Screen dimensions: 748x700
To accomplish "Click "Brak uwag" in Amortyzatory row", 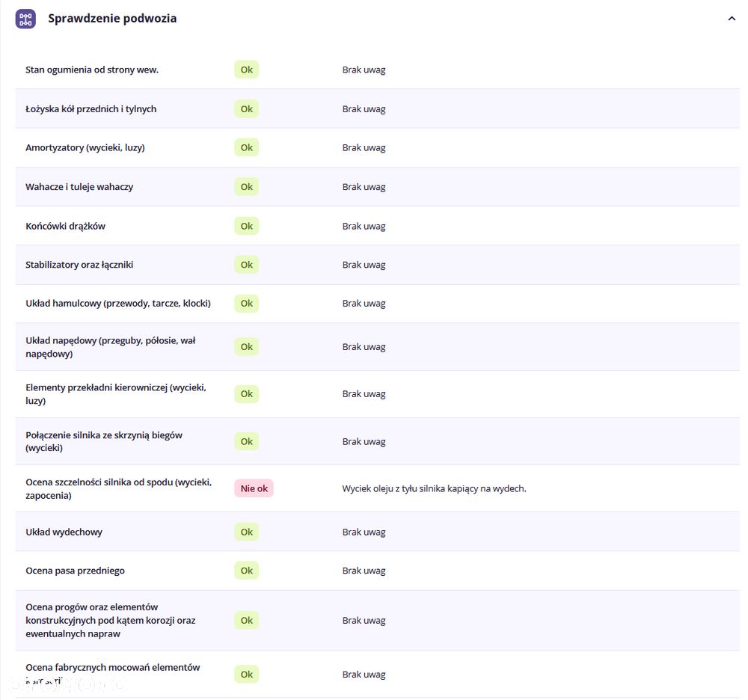I will coord(364,148).
